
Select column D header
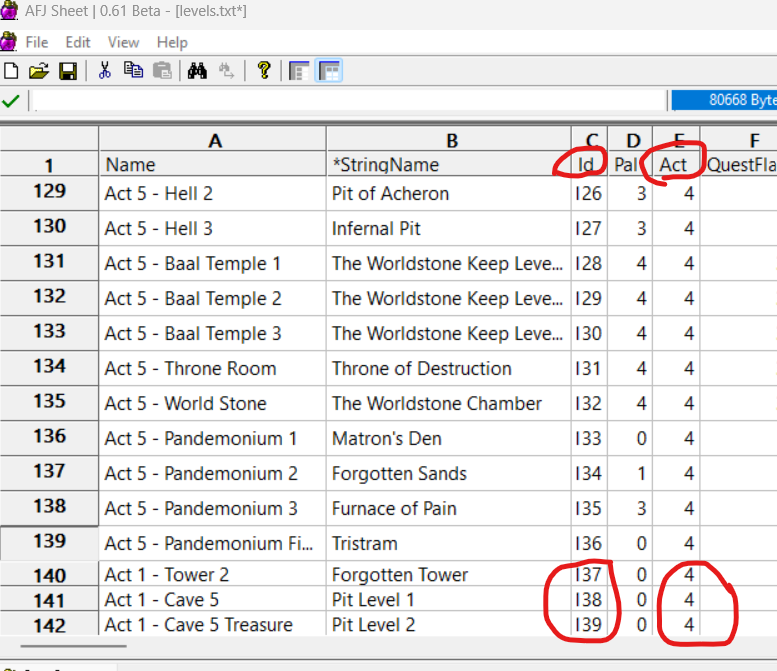pyautogui.click(x=630, y=140)
